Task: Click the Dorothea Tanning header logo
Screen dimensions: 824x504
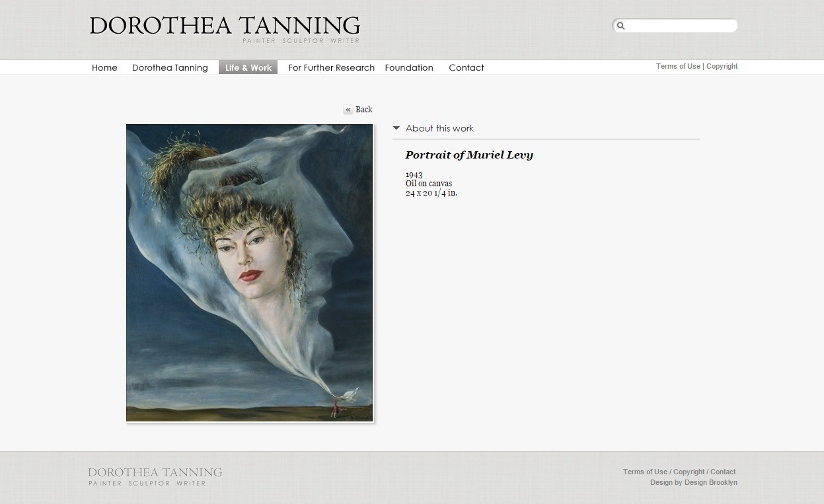Action: [x=225, y=30]
